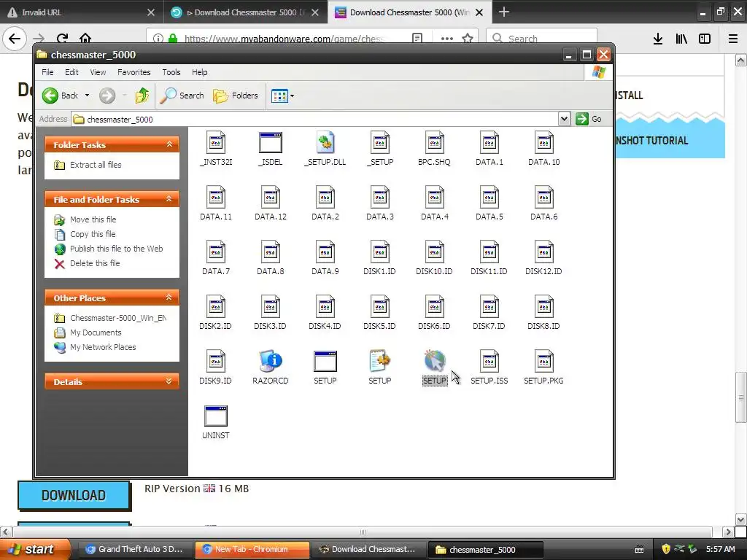Image resolution: width=747 pixels, height=560 pixels.
Task: Switch to the Invalid URL browser tab
Action: (x=82, y=12)
